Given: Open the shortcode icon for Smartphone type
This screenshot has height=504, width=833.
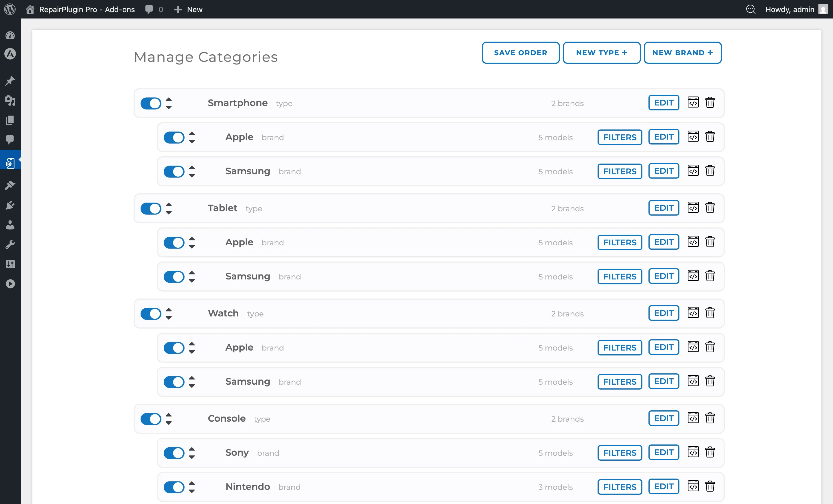Looking at the screenshot, I should coord(693,103).
